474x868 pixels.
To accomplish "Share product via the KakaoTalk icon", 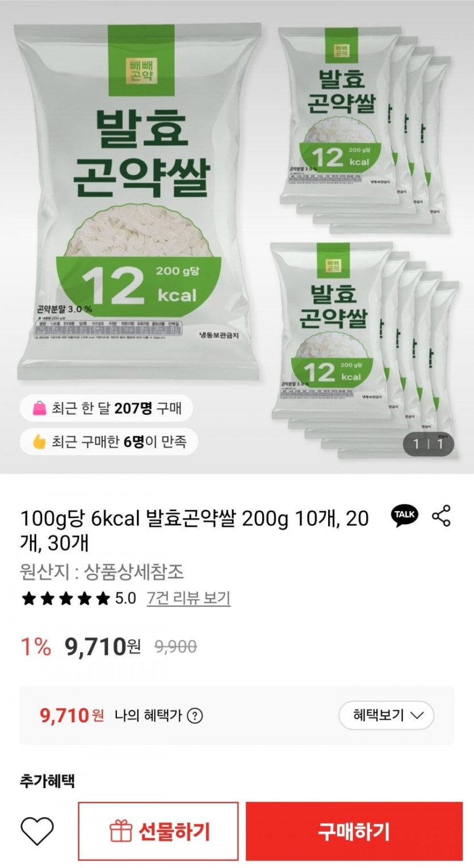I will 405,516.
